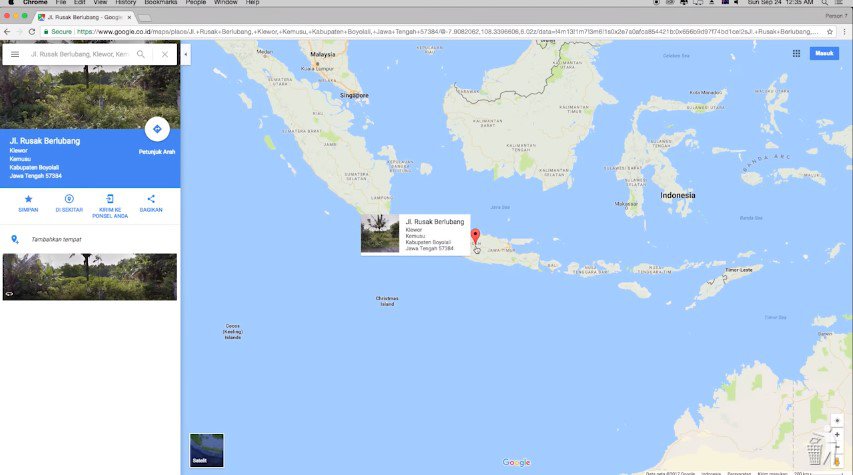The width and height of the screenshot is (853, 475).
Task: Open the Bookmarks menu
Action: coord(160,3)
